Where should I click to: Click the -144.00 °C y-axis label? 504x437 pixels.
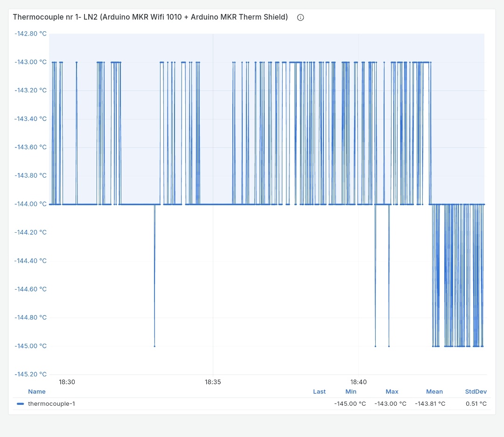[31, 204]
